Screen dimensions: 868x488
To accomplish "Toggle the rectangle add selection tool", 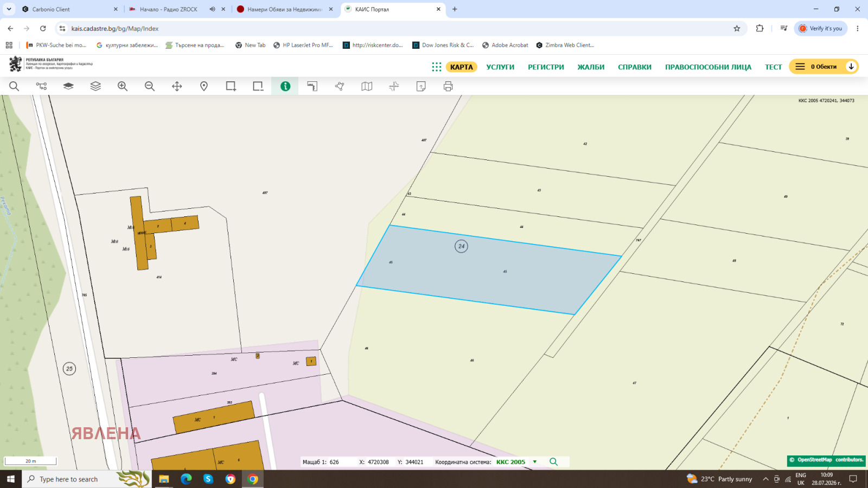I will [231, 86].
